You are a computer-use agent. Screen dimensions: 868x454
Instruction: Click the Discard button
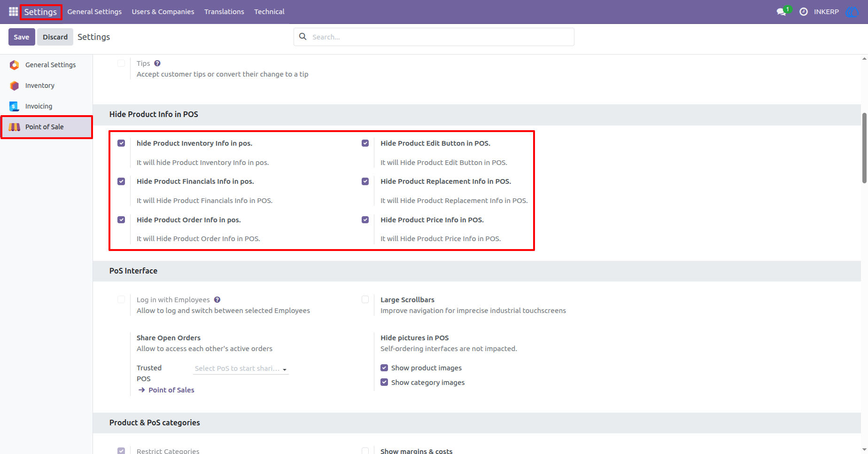tap(55, 37)
